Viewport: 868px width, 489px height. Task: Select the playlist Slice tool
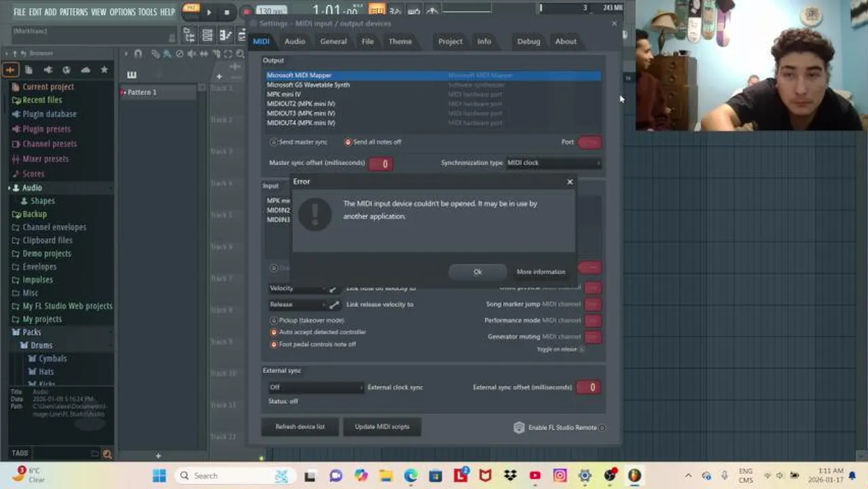216,54
